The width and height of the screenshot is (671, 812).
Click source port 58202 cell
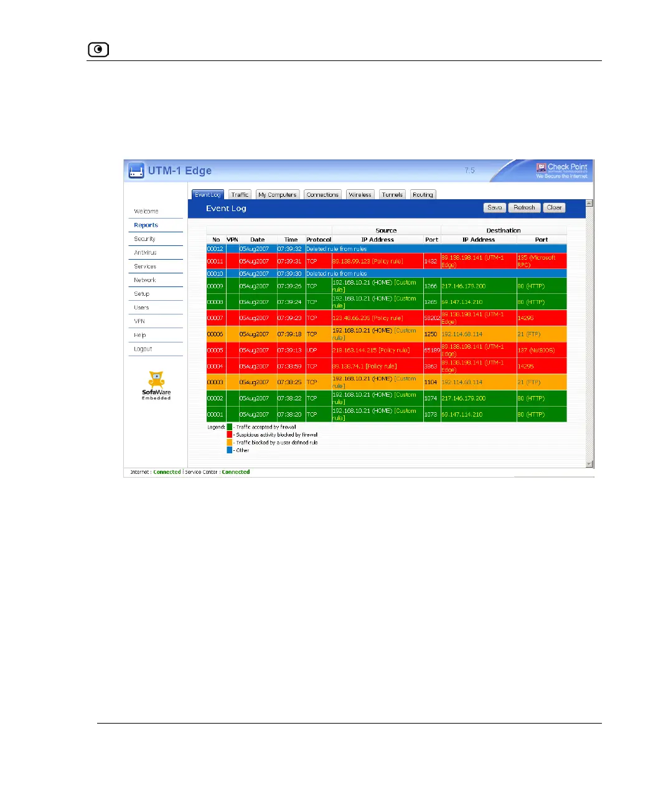432,318
